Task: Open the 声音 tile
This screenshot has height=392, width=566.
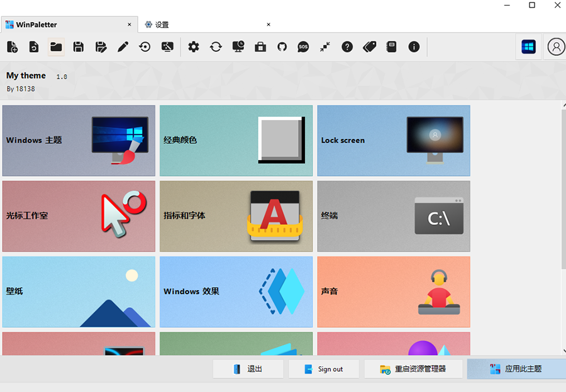Action: click(394, 291)
